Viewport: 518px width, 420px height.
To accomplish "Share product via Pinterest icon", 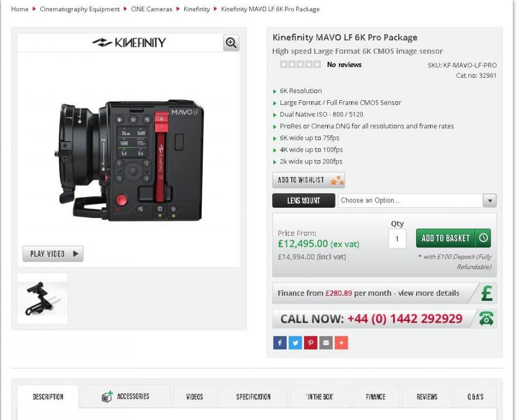I will point(310,343).
